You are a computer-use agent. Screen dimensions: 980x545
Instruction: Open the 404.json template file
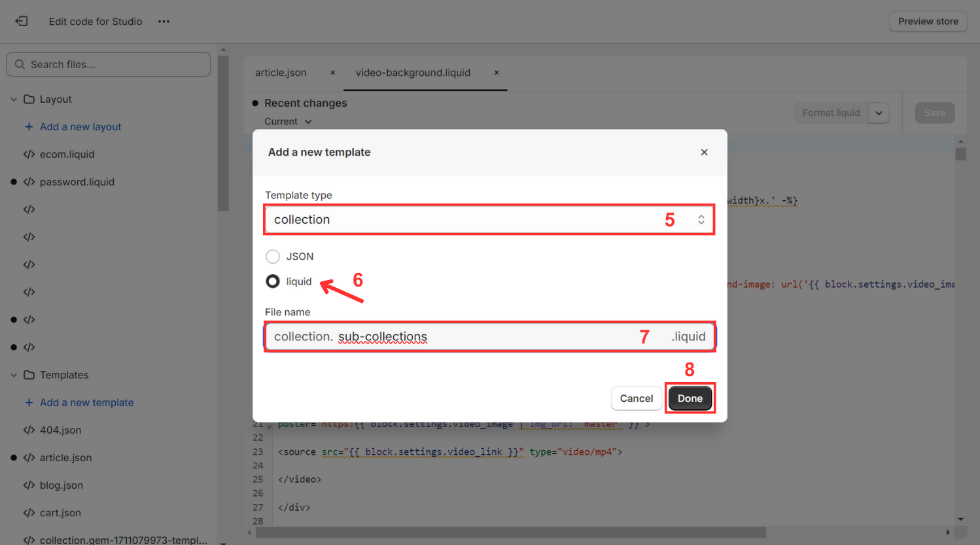[x=60, y=431]
